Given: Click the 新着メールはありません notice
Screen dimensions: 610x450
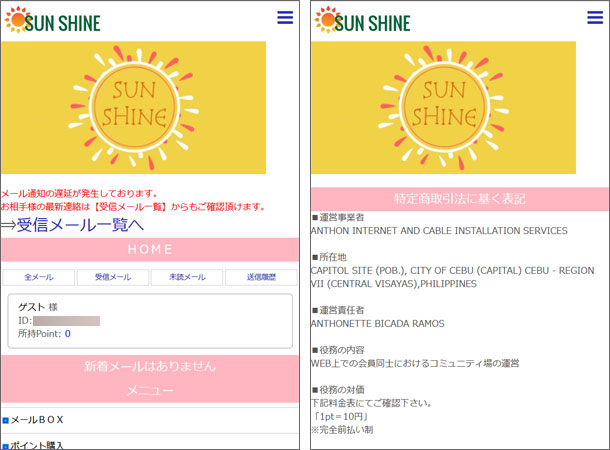Looking at the screenshot, I should coord(149,366).
